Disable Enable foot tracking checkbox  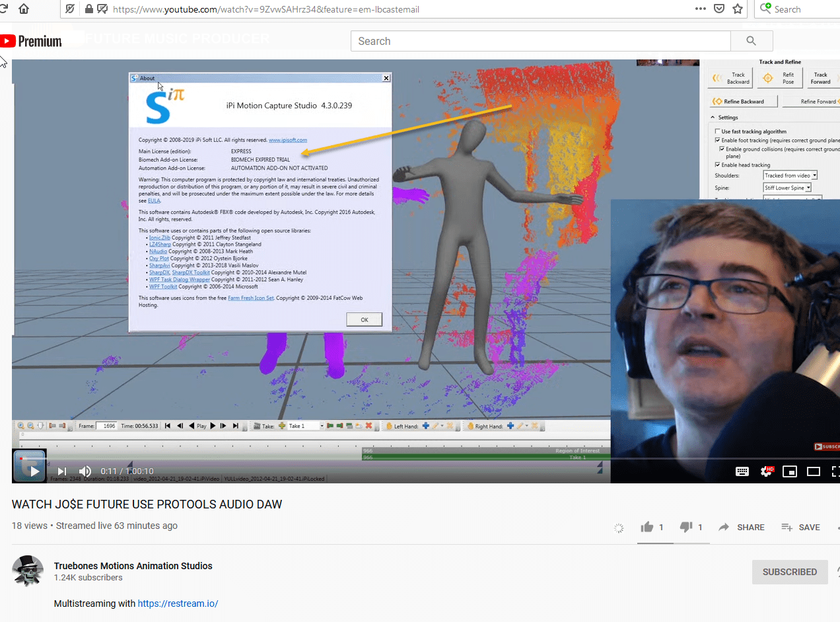pyautogui.click(x=718, y=140)
